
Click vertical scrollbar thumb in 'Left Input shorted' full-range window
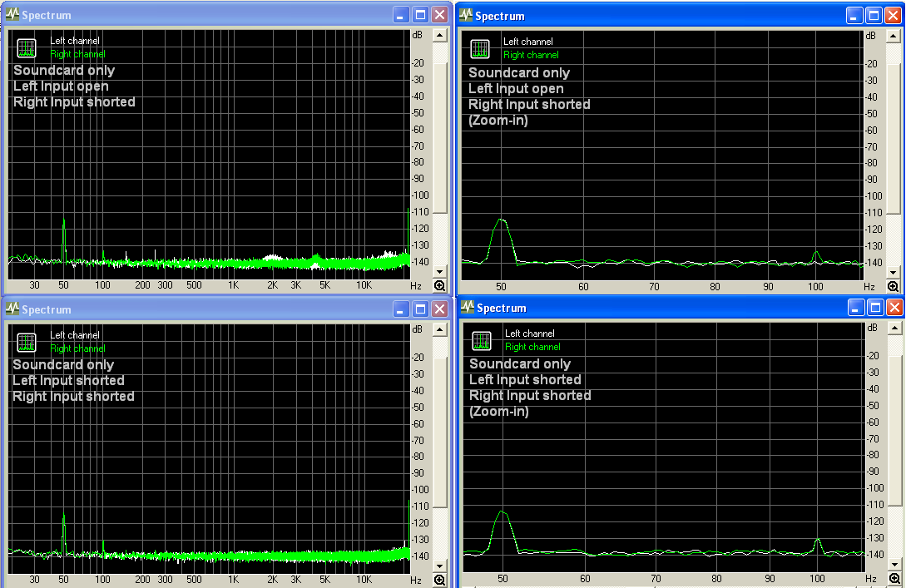coord(440,432)
